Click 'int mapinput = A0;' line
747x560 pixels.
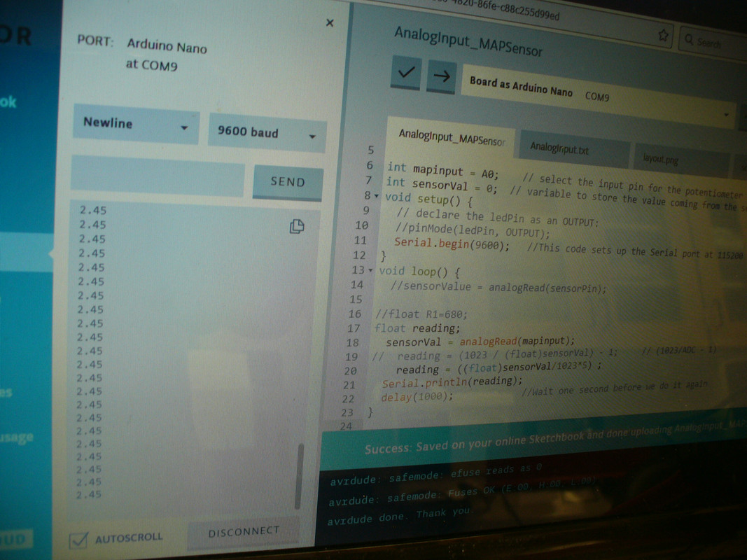point(442,170)
